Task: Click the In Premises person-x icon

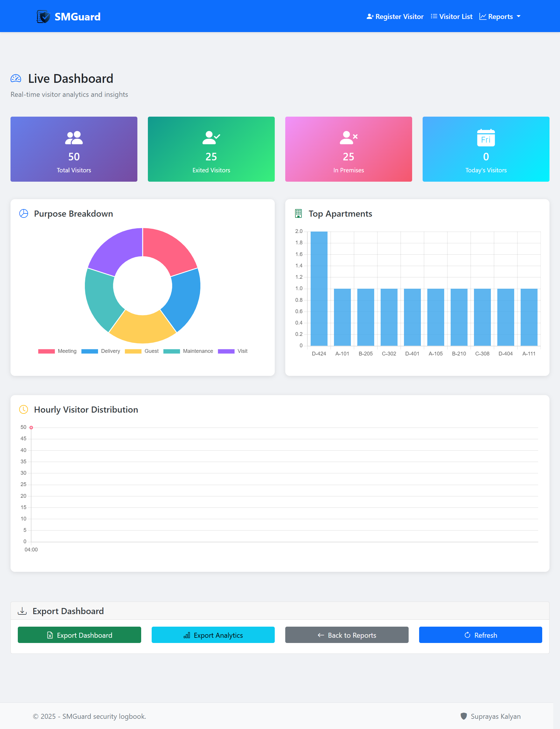Action: pyautogui.click(x=348, y=138)
